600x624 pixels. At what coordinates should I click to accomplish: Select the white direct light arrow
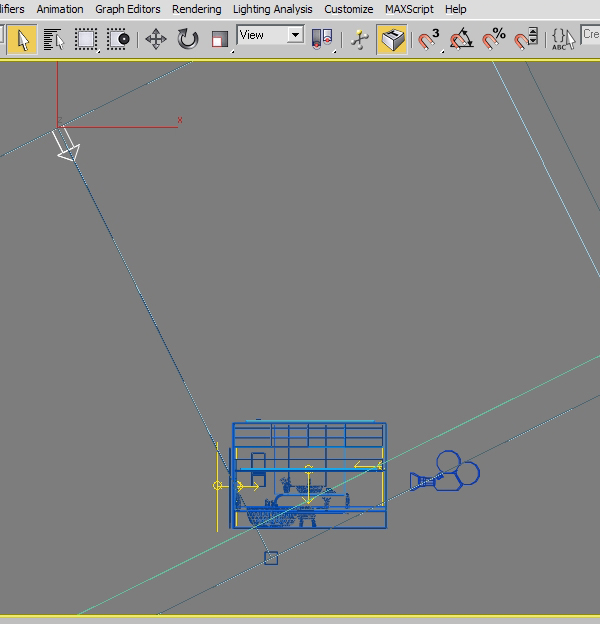click(x=67, y=145)
